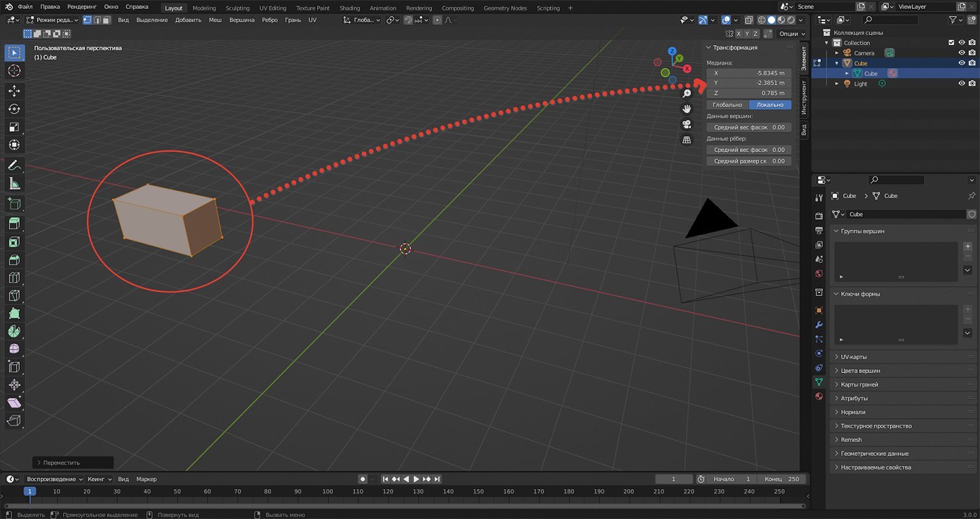Select the Bevel tool
Image resolution: width=980 pixels, height=519 pixels.
click(14, 260)
